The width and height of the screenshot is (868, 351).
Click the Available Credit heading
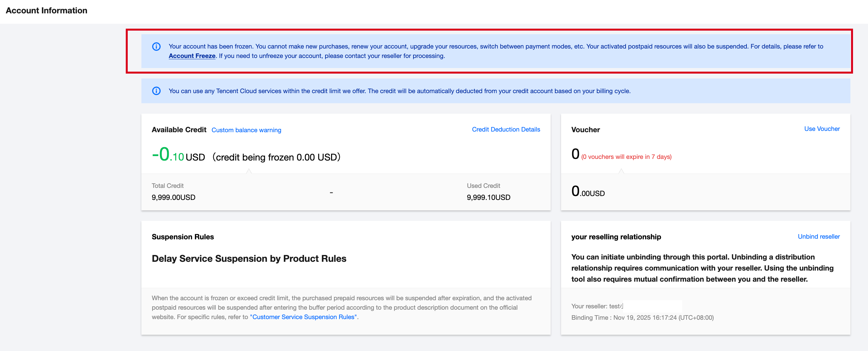pyautogui.click(x=179, y=130)
